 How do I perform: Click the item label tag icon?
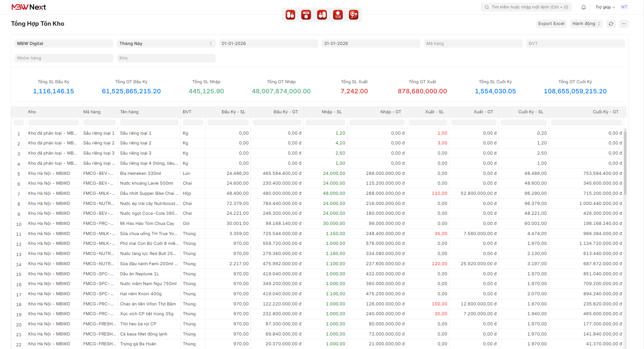(x=306, y=15)
